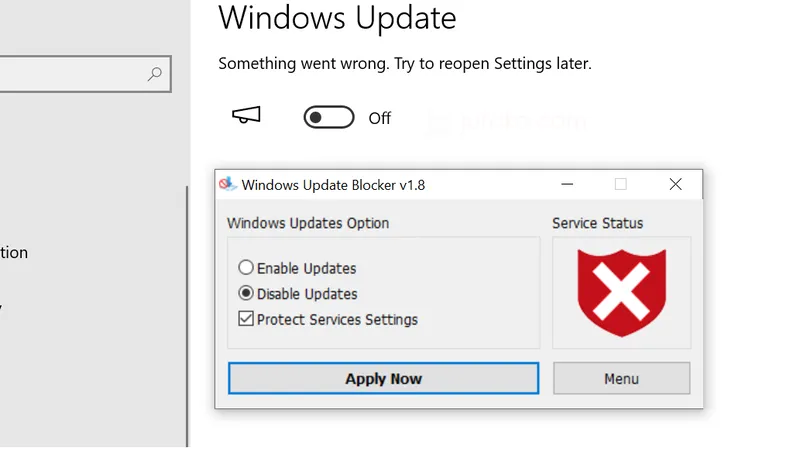Screen dimensions: 800x465
Task: Click the Windows Update Blocker v1.8 title text
Action: (334, 184)
